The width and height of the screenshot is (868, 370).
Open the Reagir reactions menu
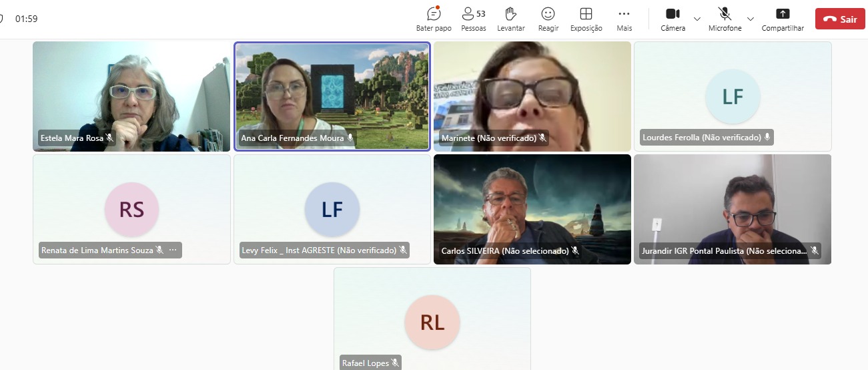pyautogui.click(x=548, y=19)
